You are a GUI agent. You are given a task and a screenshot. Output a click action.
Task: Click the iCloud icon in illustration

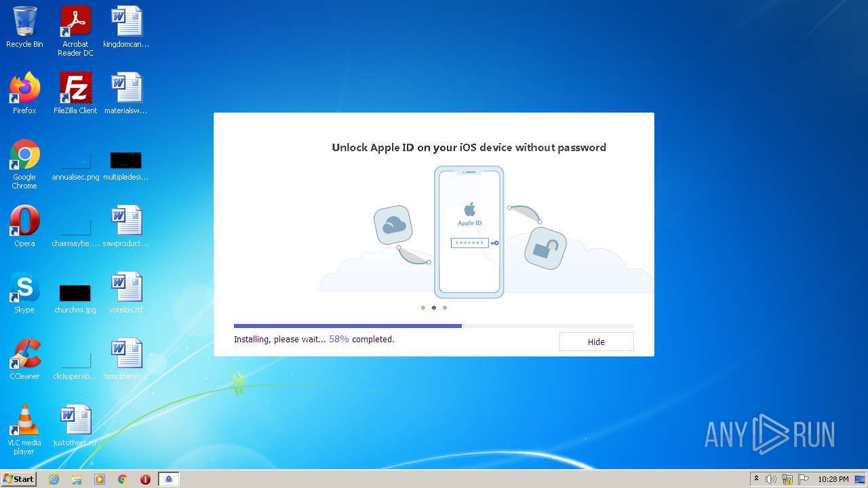[393, 225]
